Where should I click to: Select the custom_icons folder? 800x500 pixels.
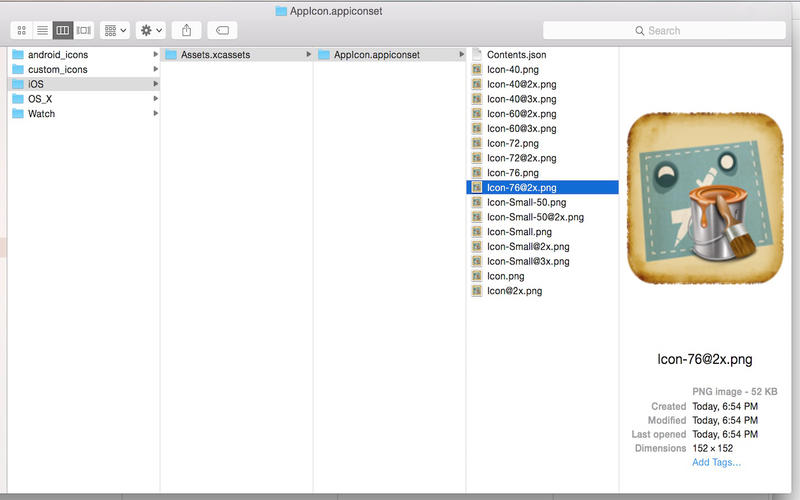point(57,70)
